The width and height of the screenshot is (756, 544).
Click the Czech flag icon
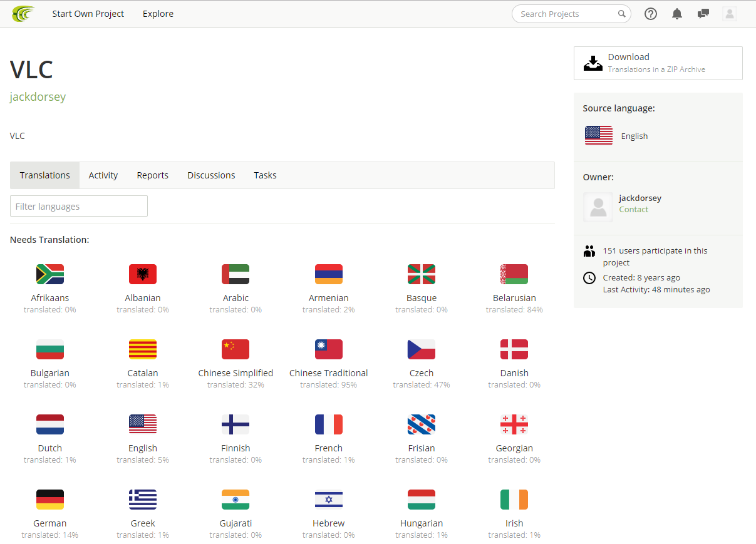coord(422,349)
